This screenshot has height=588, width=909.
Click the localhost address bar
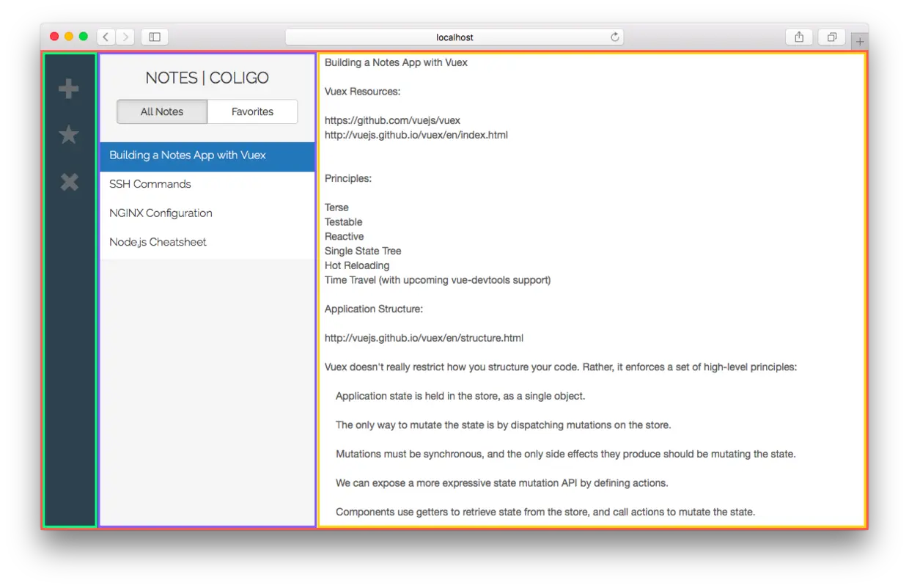tap(454, 37)
